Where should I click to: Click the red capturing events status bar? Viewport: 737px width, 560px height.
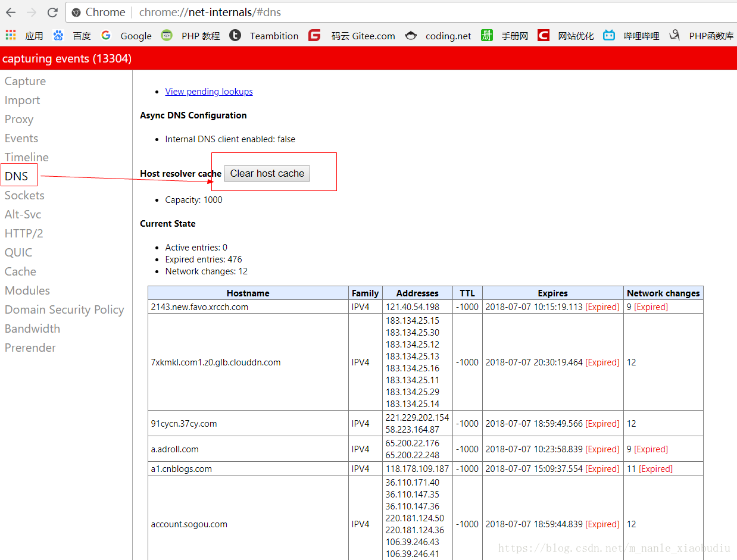tap(368, 58)
